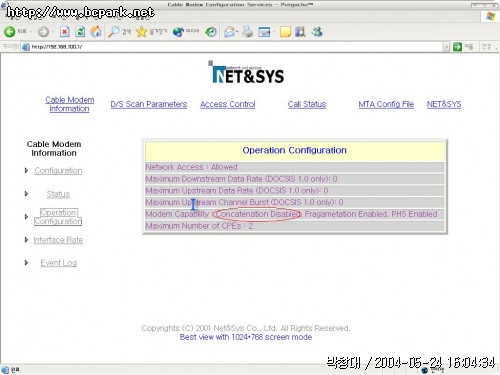Image resolution: width=500 pixels, height=375 pixels.
Task: Click the Messenger people icon
Action: point(317,32)
